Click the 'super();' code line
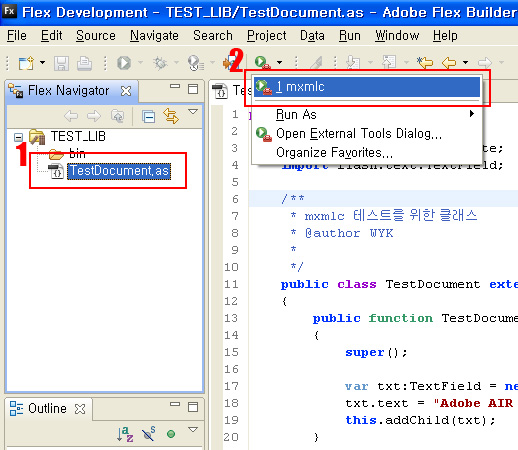This screenshot has width=518, height=450. pyautogui.click(x=376, y=352)
